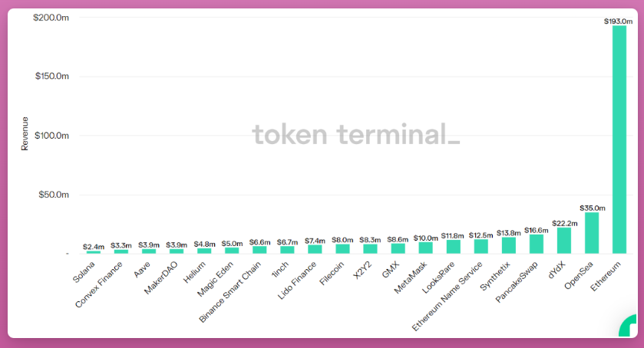Click the green chat widget icon

click(x=629, y=326)
